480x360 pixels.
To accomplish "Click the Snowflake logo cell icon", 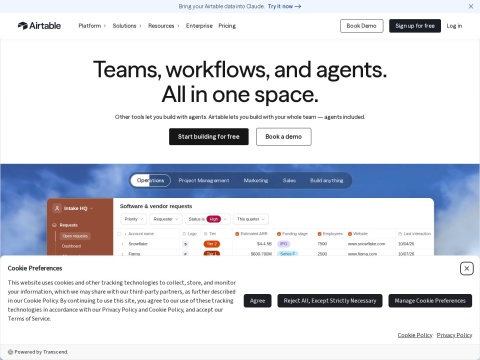I will [x=186, y=244].
